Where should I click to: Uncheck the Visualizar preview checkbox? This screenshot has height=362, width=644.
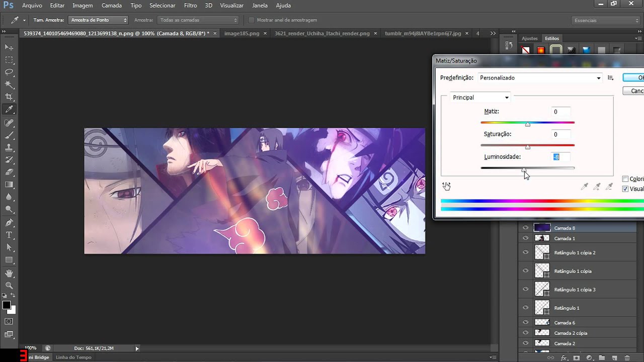pyautogui.click(x=625, y=189)
